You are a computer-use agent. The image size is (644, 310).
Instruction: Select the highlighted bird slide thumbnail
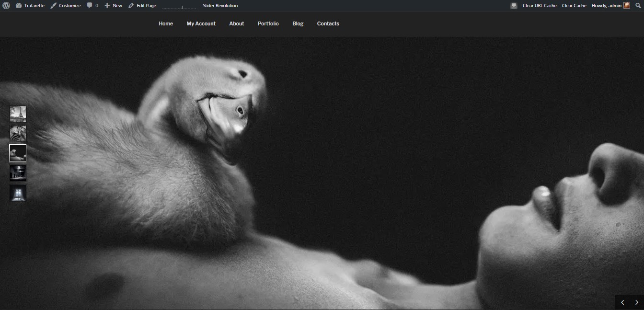18,153
